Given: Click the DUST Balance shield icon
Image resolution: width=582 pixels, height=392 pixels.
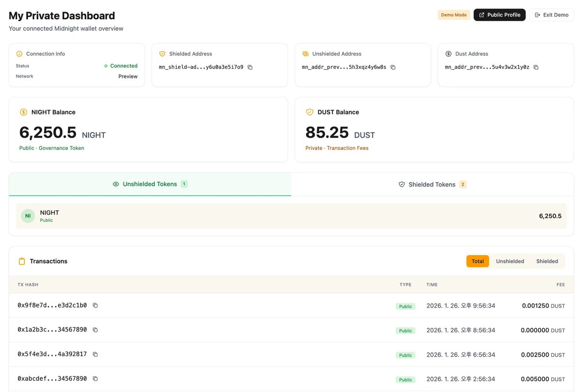Looking at the screenshot, I should coord(310,112).
